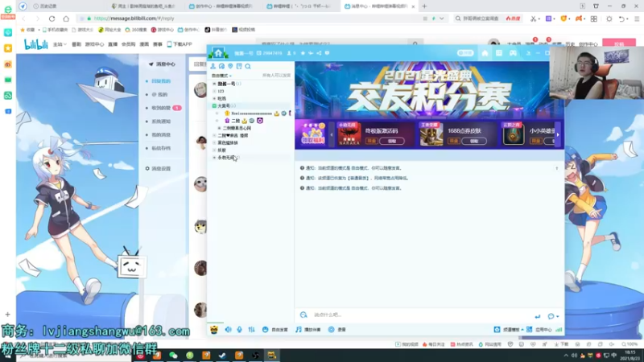Click the claim benefits gift thumbnail

(x=312, y=134)
